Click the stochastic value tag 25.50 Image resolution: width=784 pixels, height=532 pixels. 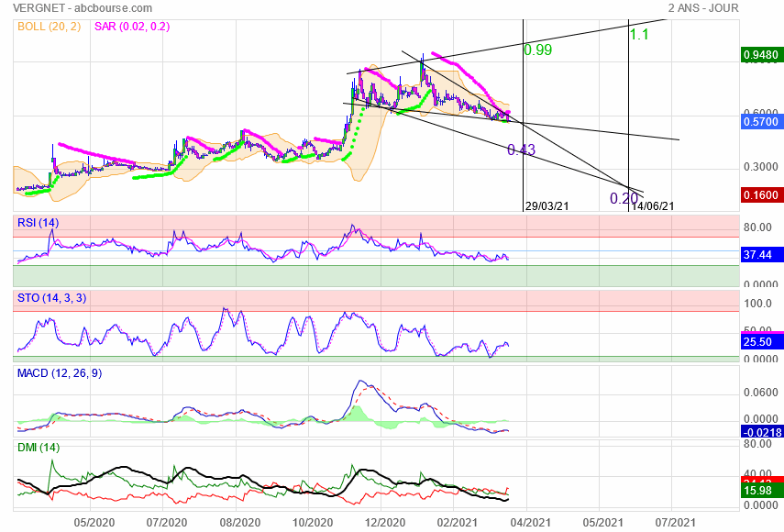(x=757, y=342)
